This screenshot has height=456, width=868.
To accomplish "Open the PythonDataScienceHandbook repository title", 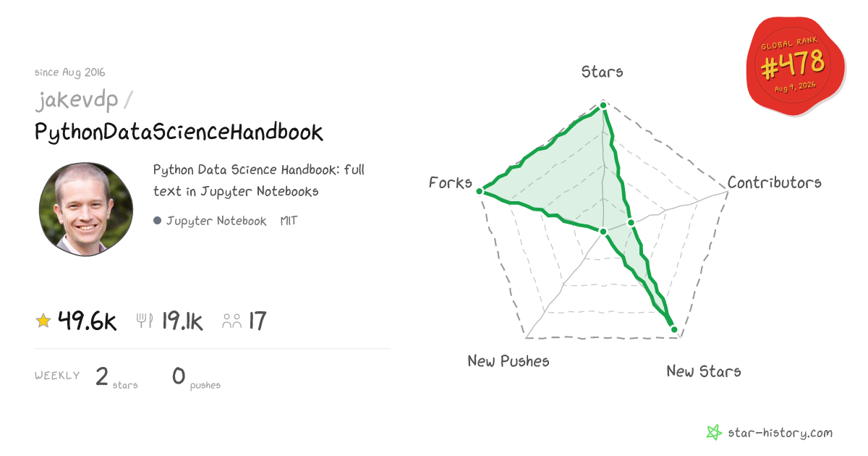I will [179, 132].
